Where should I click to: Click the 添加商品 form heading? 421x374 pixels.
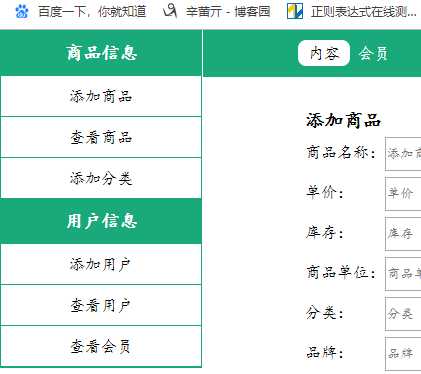pos(343,120)
